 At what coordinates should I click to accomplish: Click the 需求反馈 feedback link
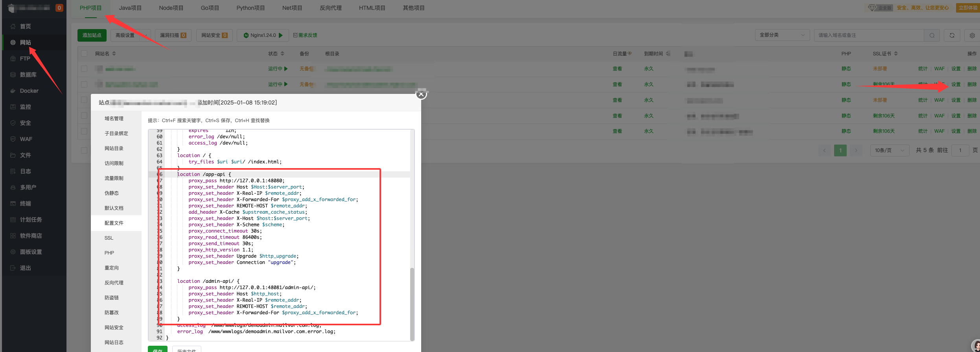(305, 35)
